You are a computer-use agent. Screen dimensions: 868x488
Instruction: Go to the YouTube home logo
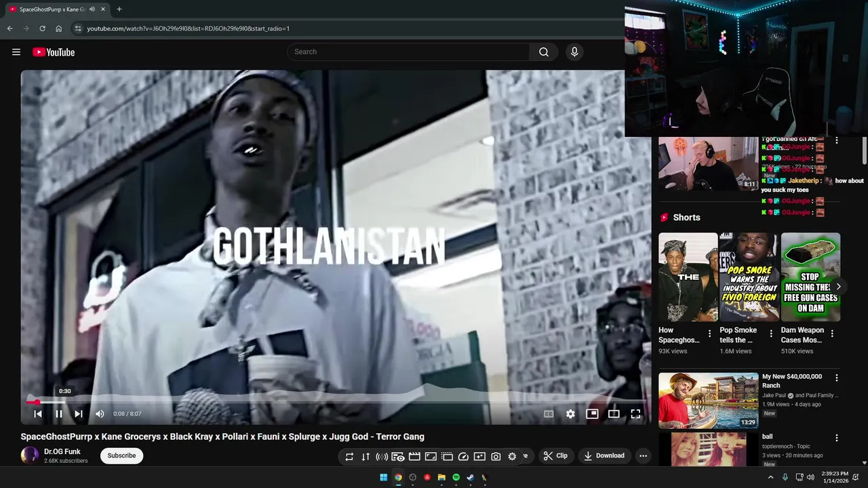(x=54, y=52)
